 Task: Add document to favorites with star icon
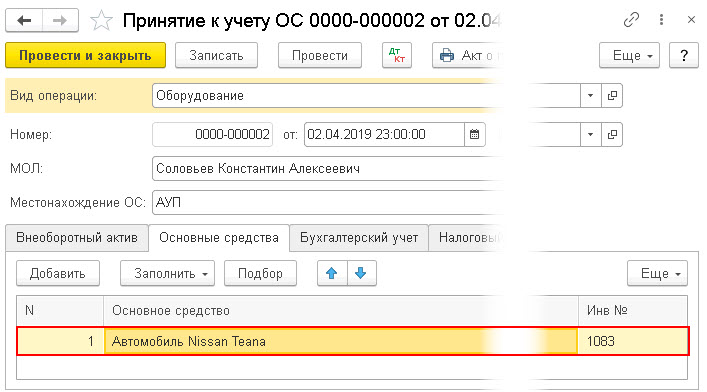[x=101, y=21]
